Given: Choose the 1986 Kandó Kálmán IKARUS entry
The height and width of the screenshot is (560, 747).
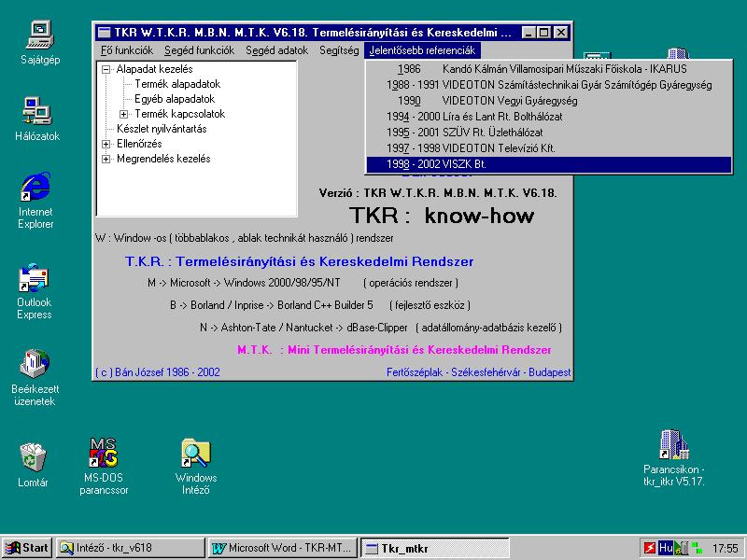Looking at the screenshot, I should (549, 69).
